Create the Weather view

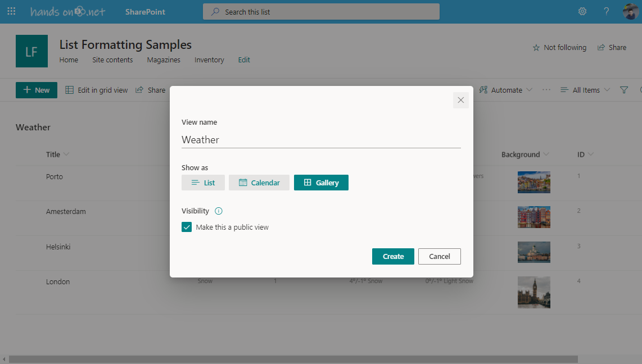click(x=393, y=256)
